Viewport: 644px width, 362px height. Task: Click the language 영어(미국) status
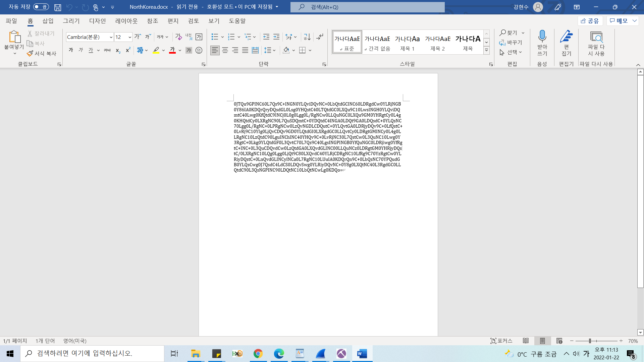pyautogui.click(x=75, y=341)
